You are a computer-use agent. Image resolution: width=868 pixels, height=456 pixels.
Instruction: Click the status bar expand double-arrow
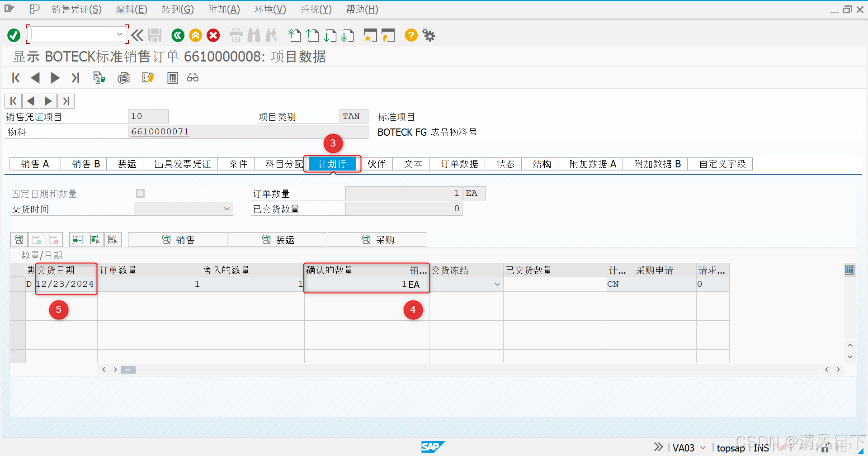pyautogui.click(x=659, y=447)
